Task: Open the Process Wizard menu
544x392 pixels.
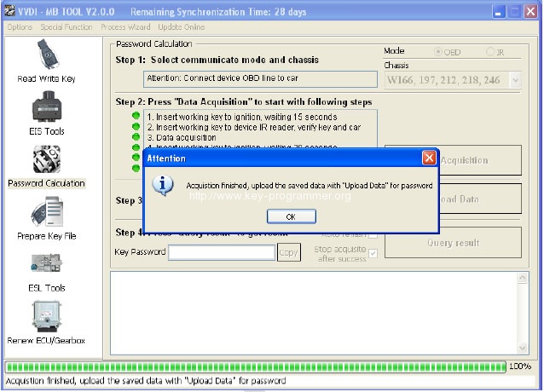Action: [124, 27]
